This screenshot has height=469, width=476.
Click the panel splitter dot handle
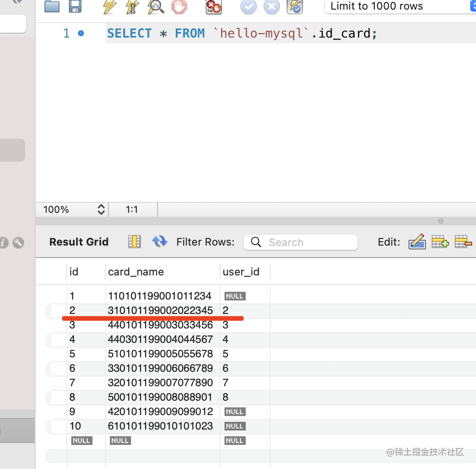[x=441, y=221]
